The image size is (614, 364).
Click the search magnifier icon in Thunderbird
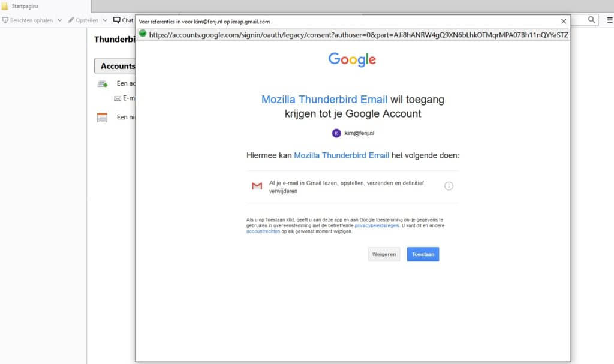click(x=592, y=20)
